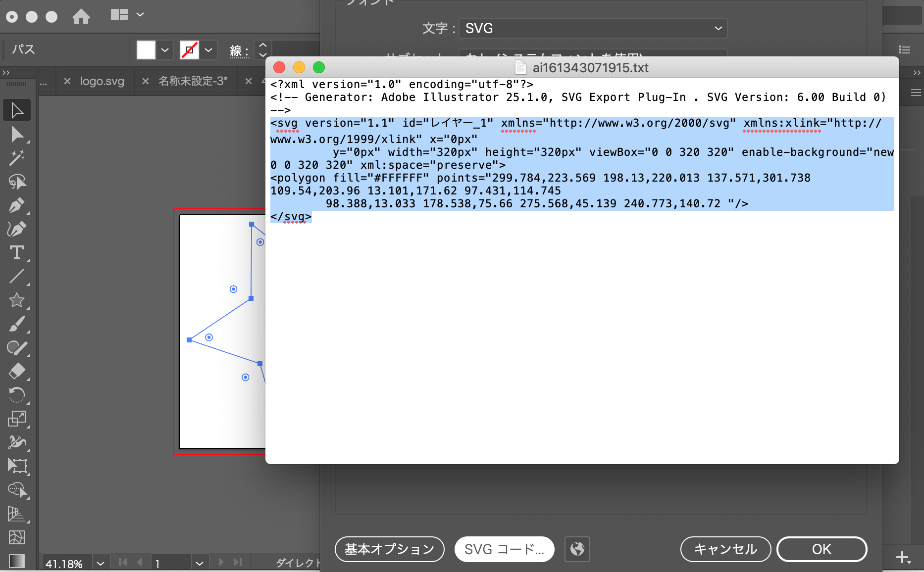924x572 pixels.
Task: Click the globe preview-in-browser icon
Action: [x=577, y=549]
